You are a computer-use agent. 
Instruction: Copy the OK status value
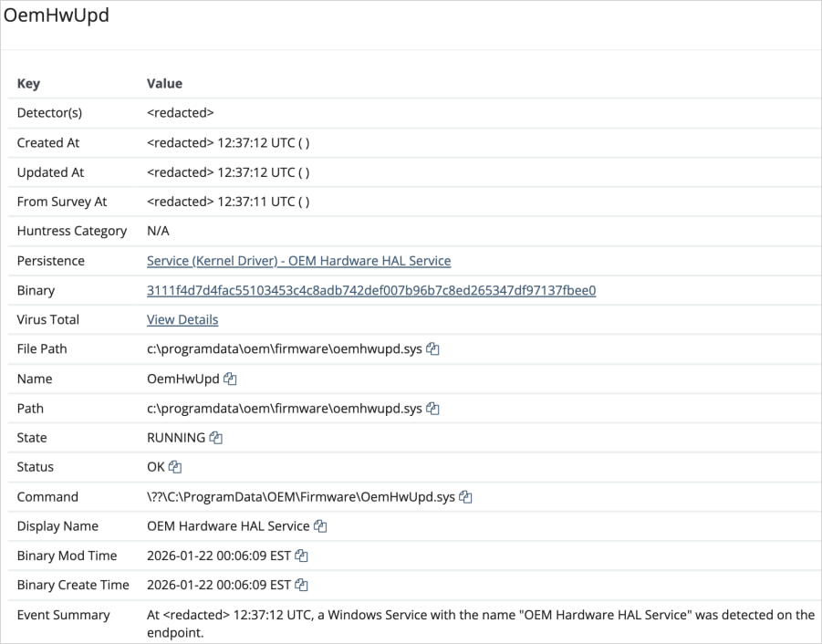tap(175, 467)
